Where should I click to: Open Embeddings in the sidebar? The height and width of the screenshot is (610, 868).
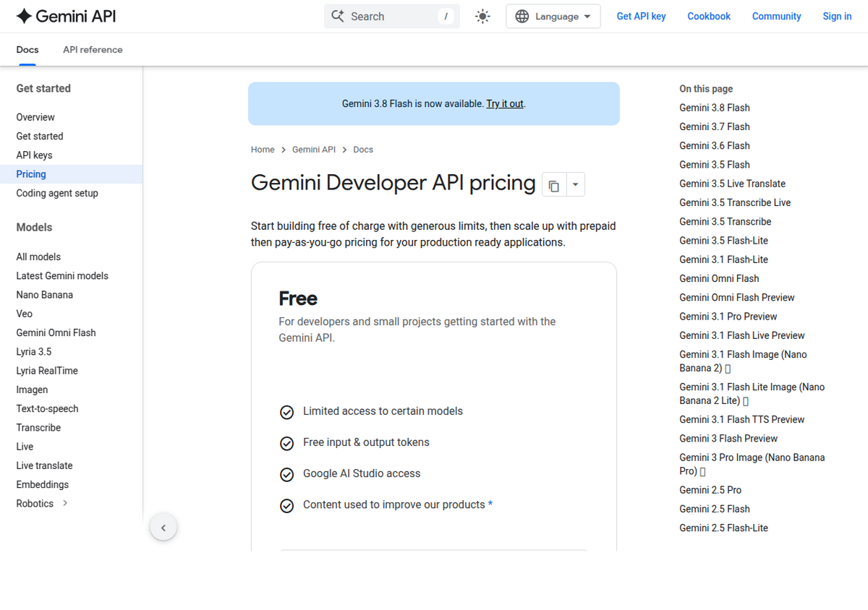click(x=43, y=484)
